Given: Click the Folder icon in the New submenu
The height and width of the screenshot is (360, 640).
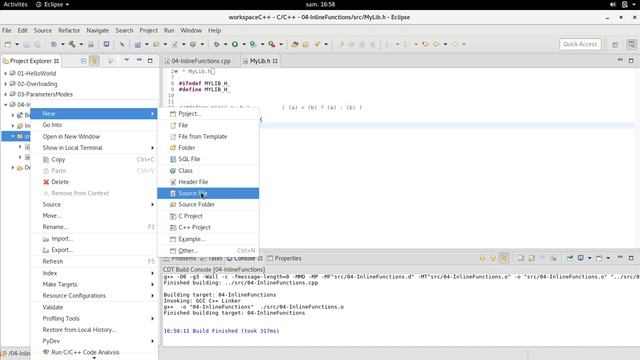Looking at the screenshot, I should point(173,148).
